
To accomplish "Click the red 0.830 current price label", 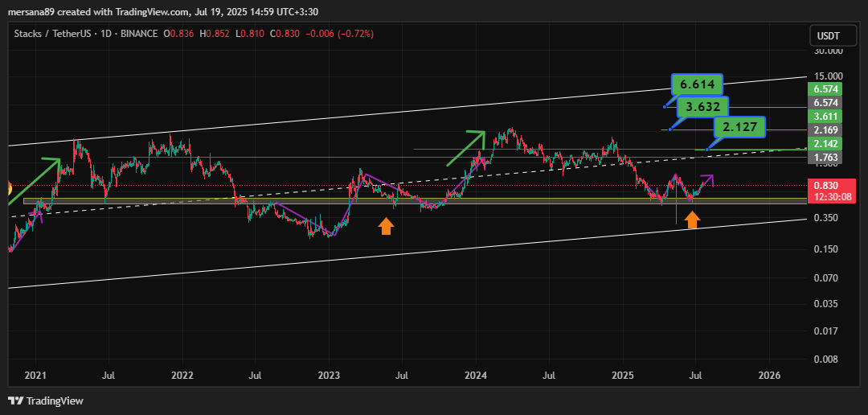I will coord(825,186).
